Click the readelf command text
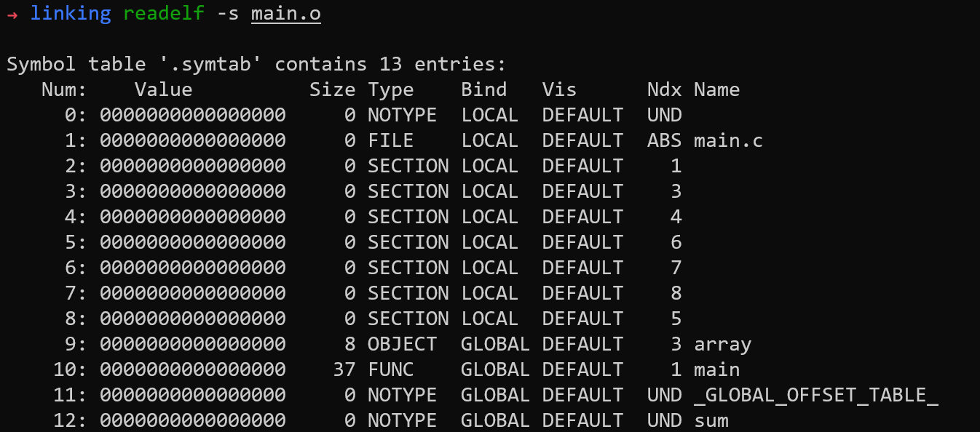Image resolution: width=980 pixels, height=432 pixels. [x=164, y=13]
